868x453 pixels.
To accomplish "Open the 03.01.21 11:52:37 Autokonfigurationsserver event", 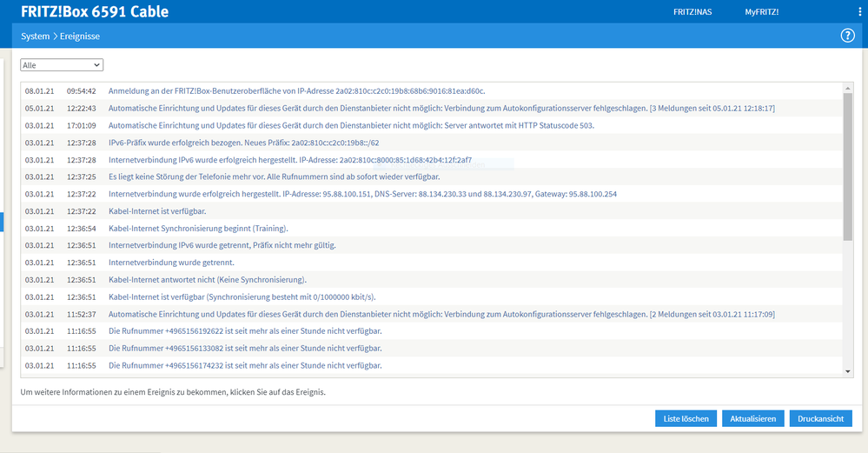I will 441,314.
